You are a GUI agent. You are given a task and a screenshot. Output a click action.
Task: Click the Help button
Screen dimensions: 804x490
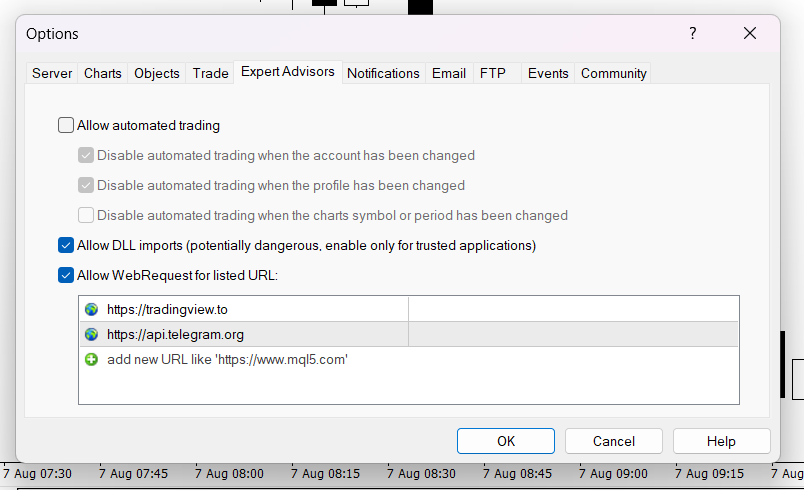coord(721,441)
